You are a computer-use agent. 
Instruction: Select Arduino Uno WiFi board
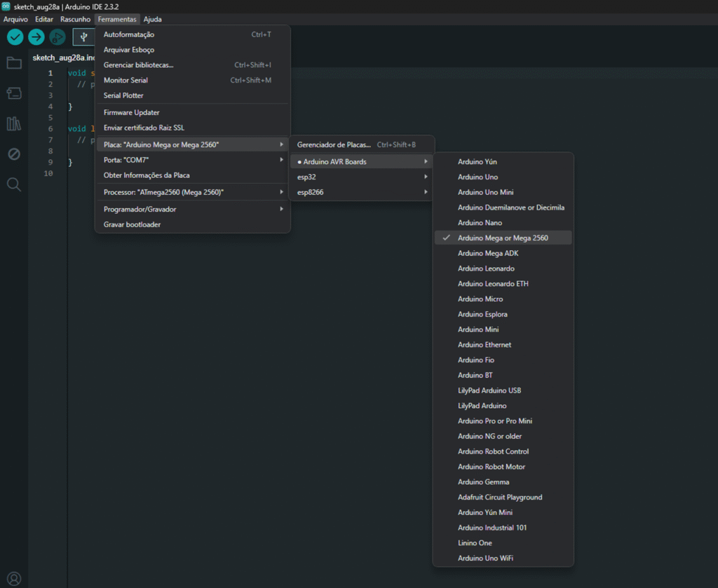point(503,559)
